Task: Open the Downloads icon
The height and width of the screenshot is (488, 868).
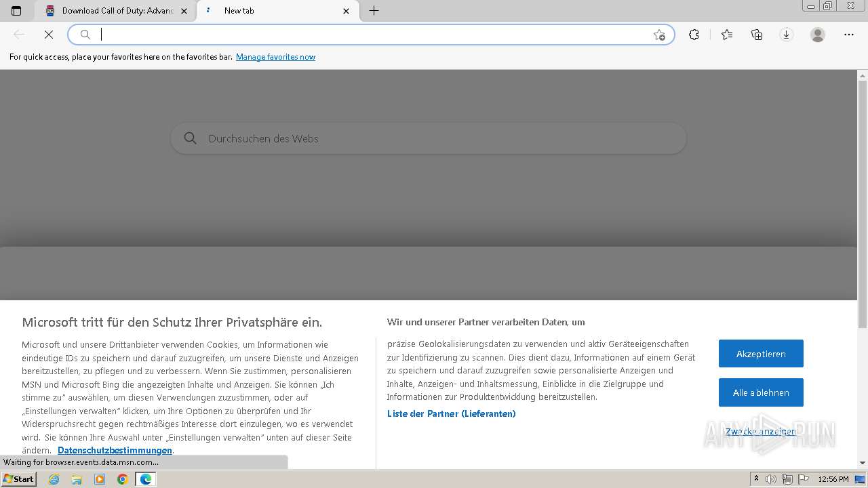Action: [787, 35]
